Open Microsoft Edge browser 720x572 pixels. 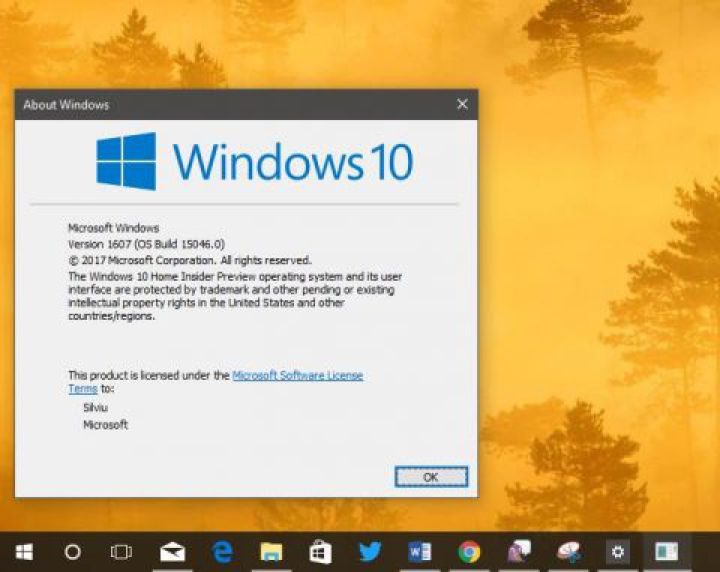[x=222, y=551]
